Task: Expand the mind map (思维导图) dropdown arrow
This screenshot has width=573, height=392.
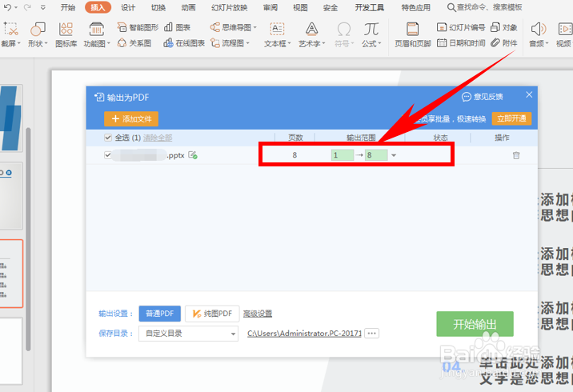Action: [x=254, y=28]
